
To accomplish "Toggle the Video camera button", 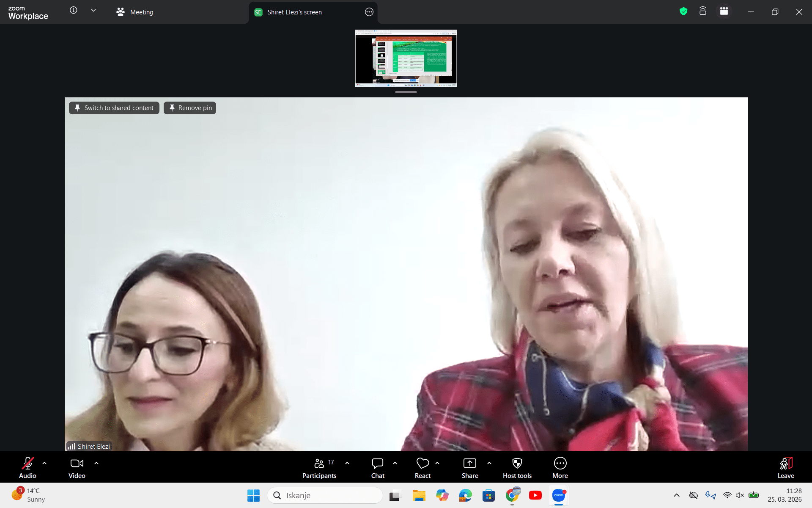I will (x=77, y=464).
